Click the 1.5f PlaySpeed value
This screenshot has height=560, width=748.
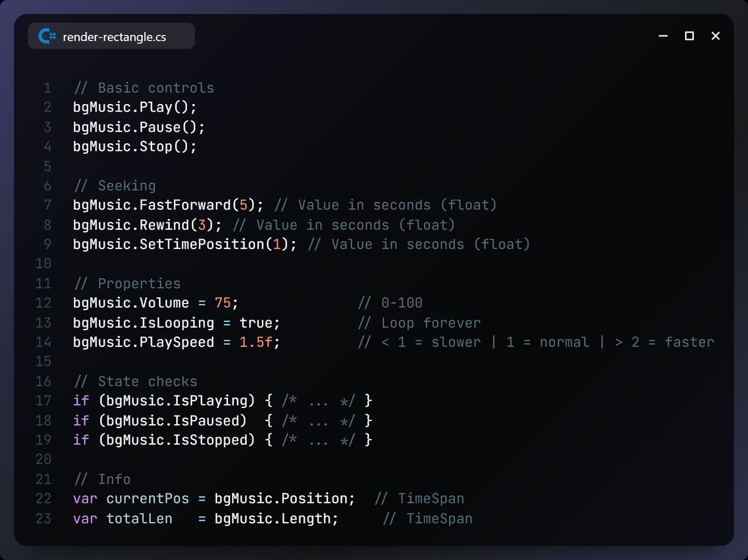tap(256, 342)
